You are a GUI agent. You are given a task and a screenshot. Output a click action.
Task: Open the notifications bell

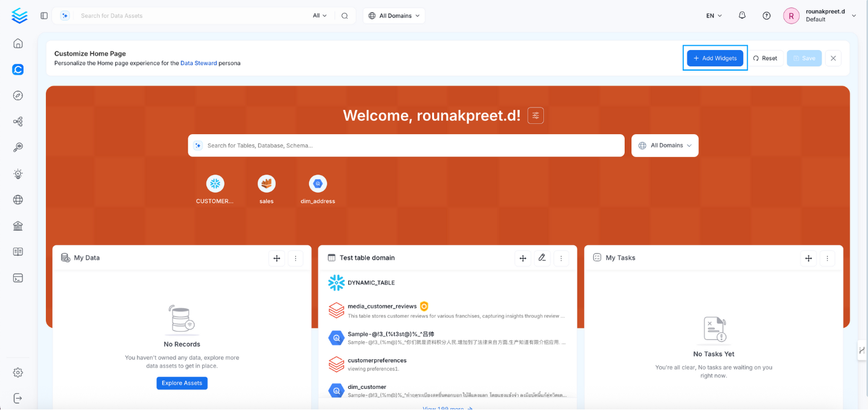pos(742,15)
